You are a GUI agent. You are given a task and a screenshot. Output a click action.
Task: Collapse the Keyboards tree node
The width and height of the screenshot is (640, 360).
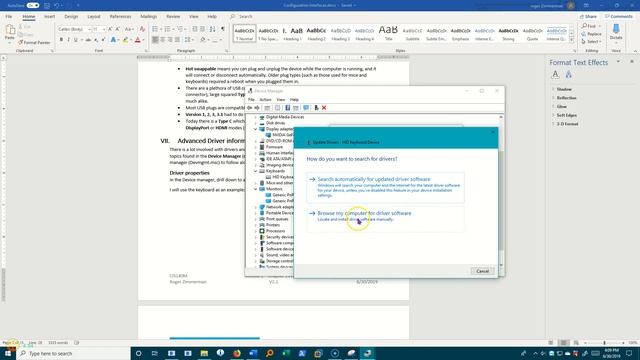click(256, 171)
